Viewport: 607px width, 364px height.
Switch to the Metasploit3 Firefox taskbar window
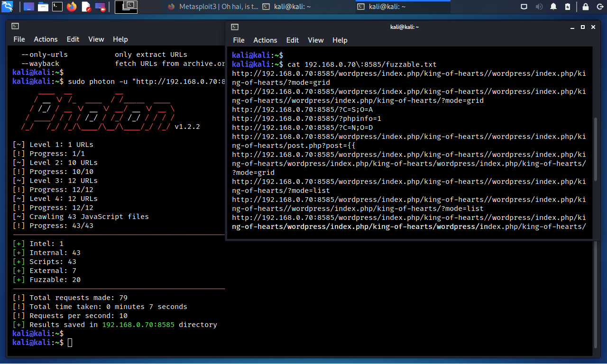click(x=212, y=7)
